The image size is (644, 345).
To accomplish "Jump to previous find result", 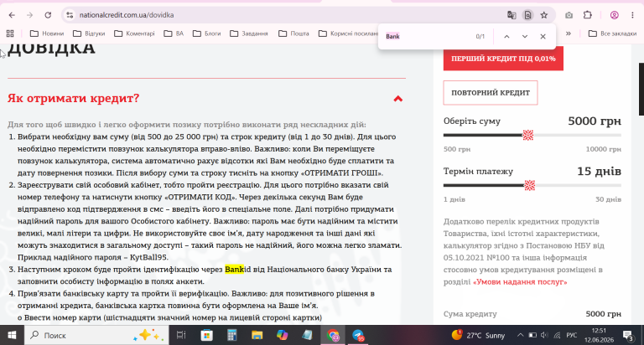I will (506, 37).
